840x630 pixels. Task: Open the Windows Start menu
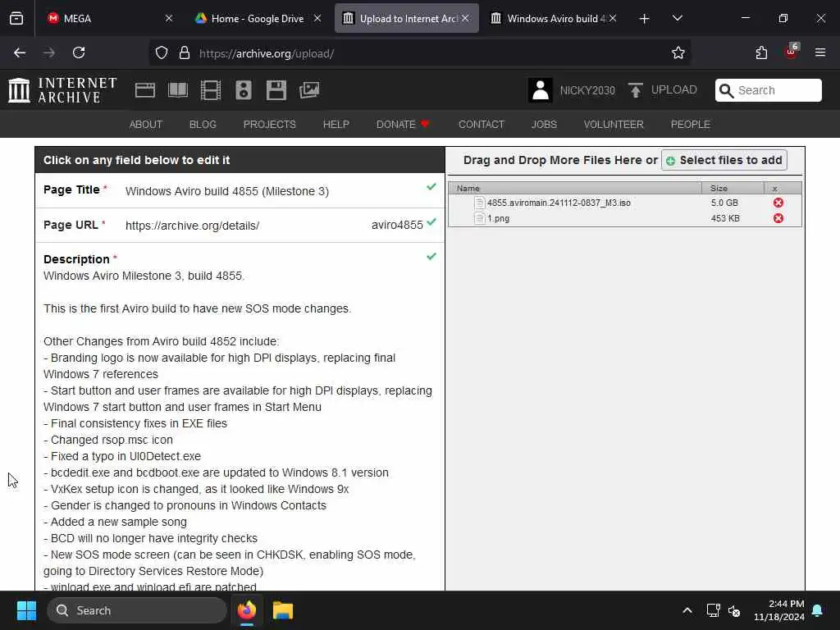26,610
